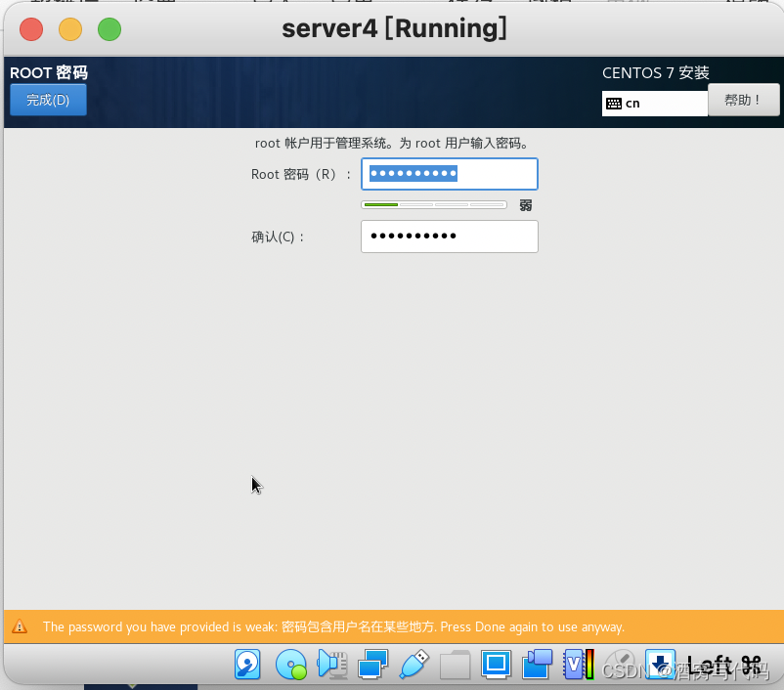The image size is (784, 690).
Task: Open the 帮助! help button
Action: 743,100
